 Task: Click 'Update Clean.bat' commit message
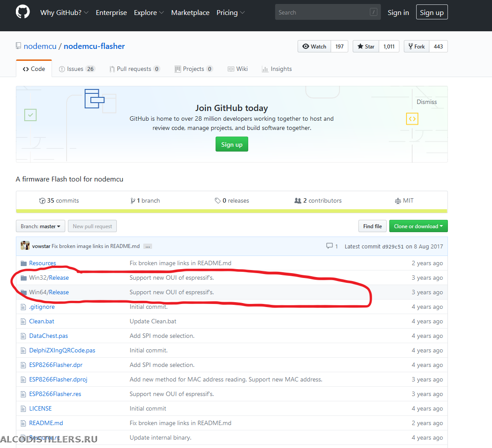click(x=153, y=321)
